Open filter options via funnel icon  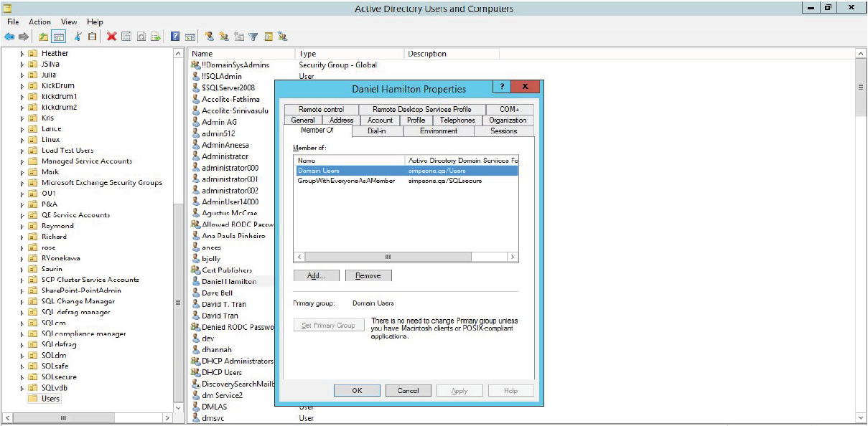tap(253, 37)
